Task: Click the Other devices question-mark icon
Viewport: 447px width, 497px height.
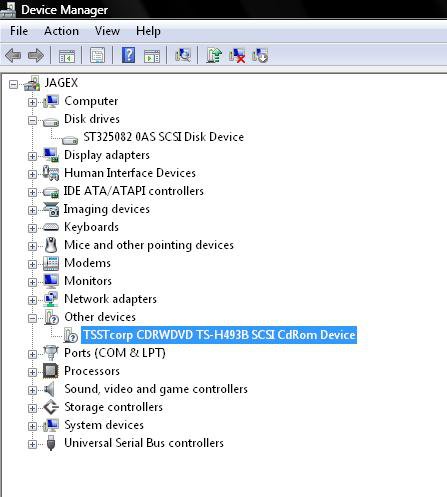Action: pos(51,317)
